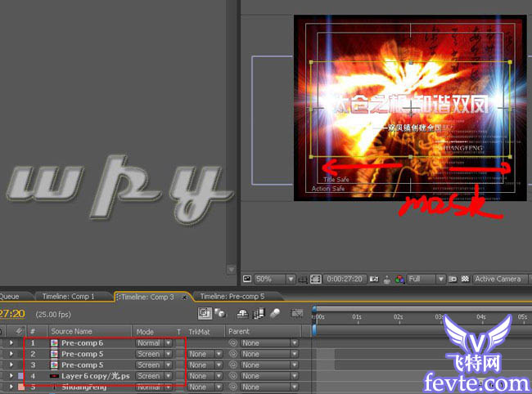Viewport: 532px width, 394px height.
Task: Open TrkMat None dropdown for layer 4
Action: click(x=205, y=376)
